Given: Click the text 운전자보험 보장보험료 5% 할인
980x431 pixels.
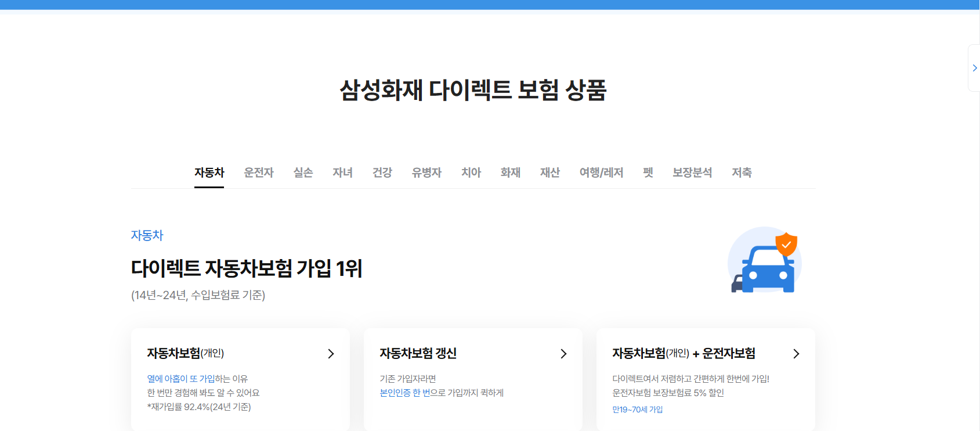Looking at the screenshot, I should point(668,393).
